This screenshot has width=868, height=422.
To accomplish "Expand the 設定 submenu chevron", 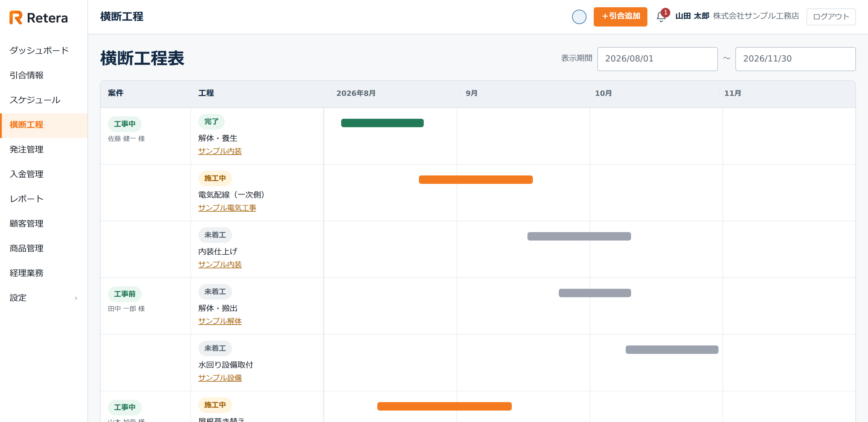I will coord(76,298).
